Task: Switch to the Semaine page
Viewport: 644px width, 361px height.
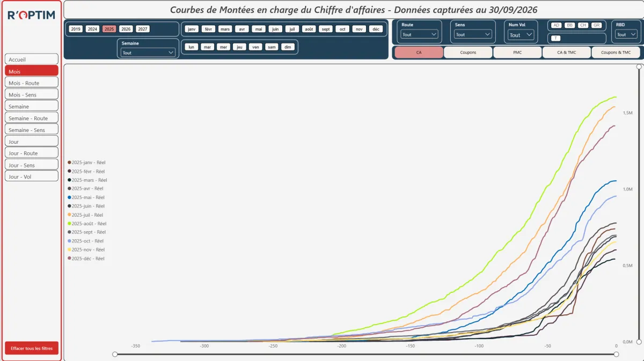Action: [x=31, y=106]
